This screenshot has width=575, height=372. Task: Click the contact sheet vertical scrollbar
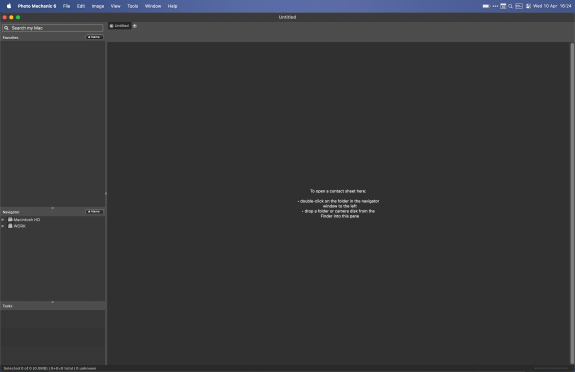click(x=572, y=203)
